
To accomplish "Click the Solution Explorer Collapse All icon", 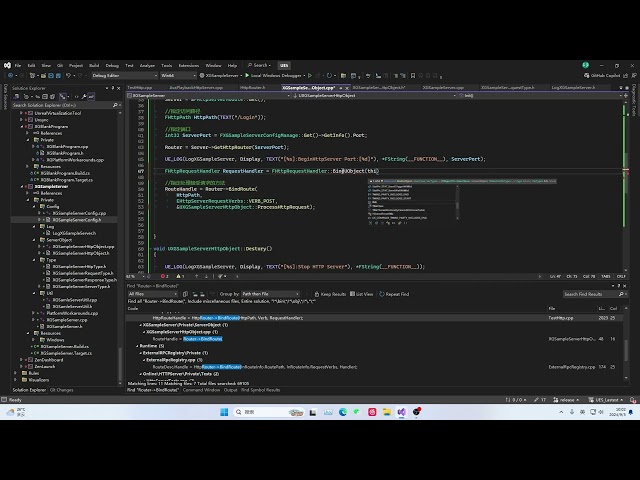I will point(45,96).
